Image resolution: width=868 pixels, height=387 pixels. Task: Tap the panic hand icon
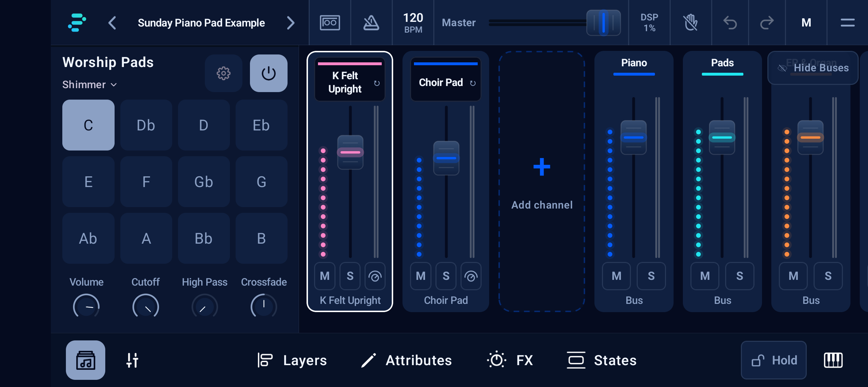[x=691, y=23]
